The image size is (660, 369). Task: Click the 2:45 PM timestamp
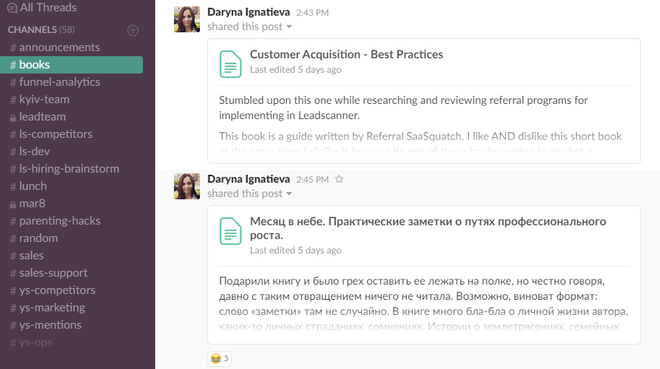click(x=312, y=180)
